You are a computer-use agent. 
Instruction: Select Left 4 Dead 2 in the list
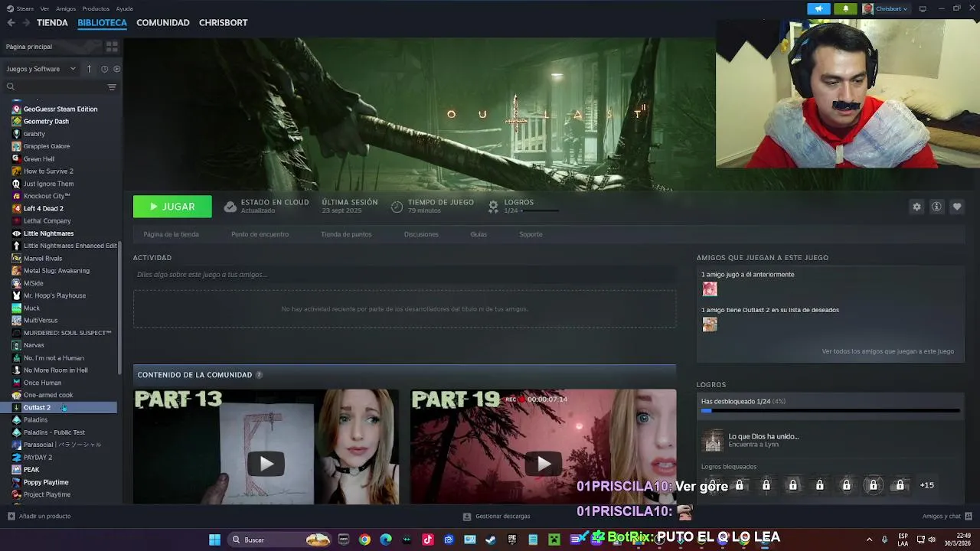click(x=44, y=208)
